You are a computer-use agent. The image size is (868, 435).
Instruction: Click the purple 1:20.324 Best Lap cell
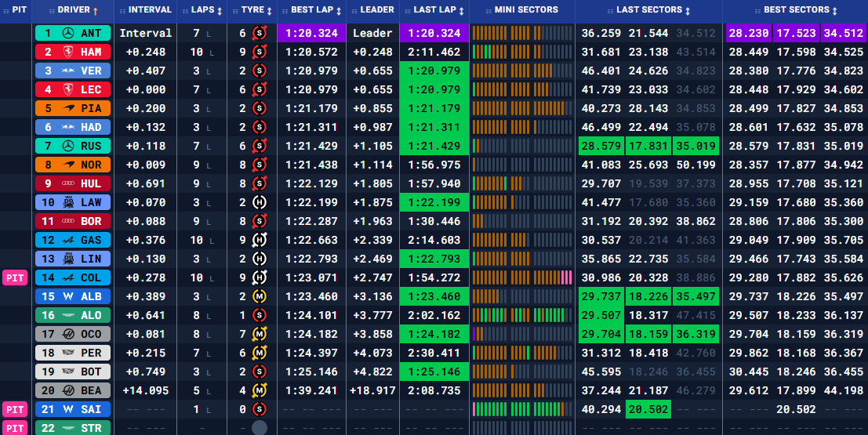311,34
